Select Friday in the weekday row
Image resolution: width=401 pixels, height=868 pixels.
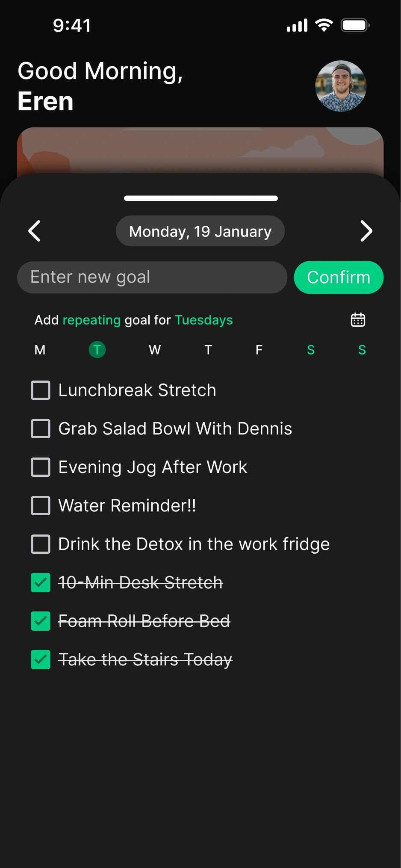pyautogui.click(x=259, y=350)
